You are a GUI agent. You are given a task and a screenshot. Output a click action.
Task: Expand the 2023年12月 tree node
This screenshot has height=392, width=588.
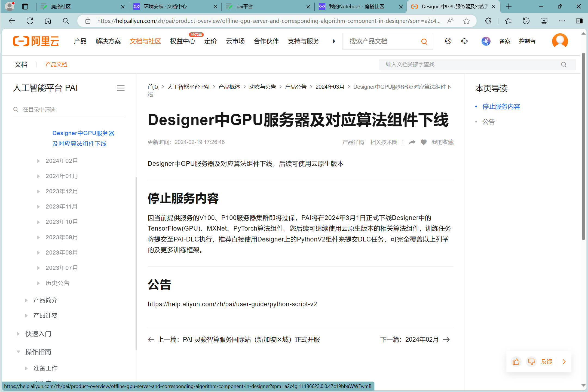[38, 192]
